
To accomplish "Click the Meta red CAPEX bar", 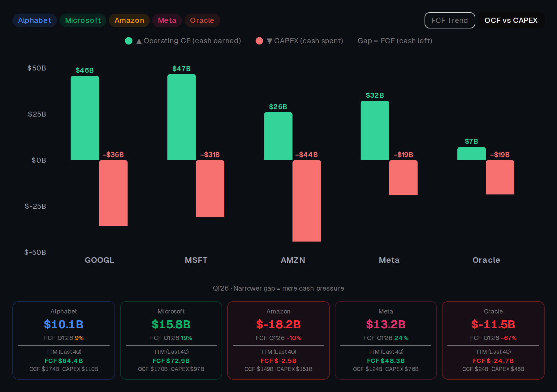I will point(403,177).
